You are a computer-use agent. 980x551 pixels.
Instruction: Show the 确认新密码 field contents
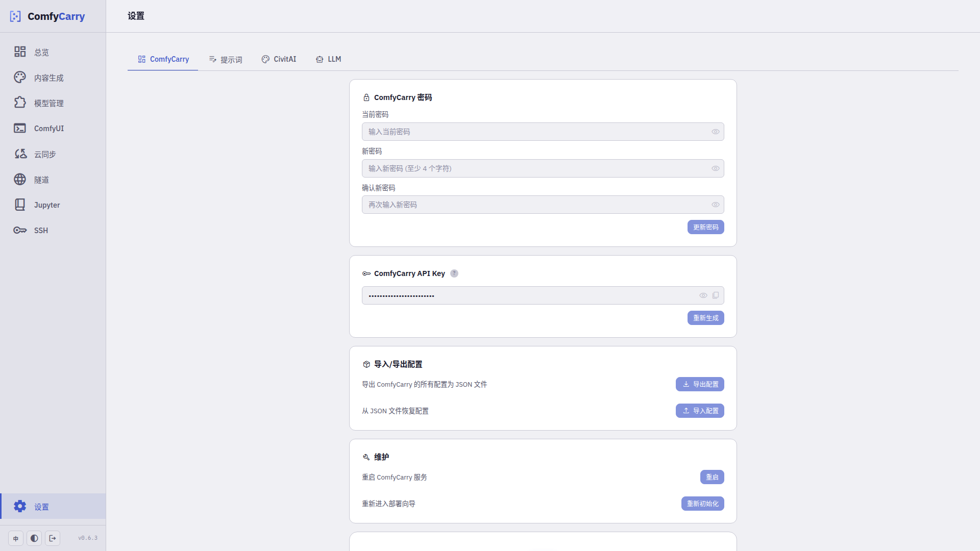(716, 205)
